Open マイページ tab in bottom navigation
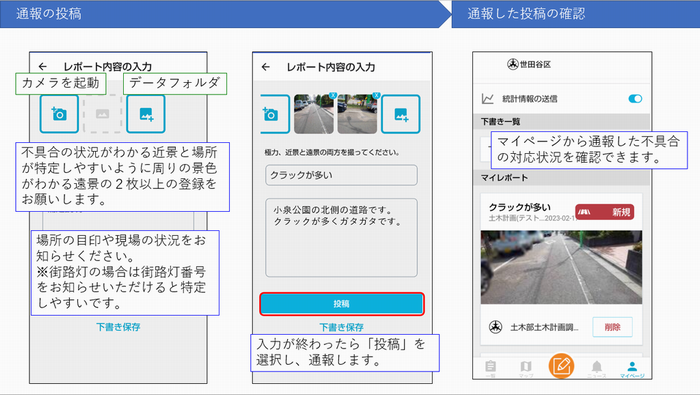The width and height of the screenshot is (700, 395). (632, 369)
